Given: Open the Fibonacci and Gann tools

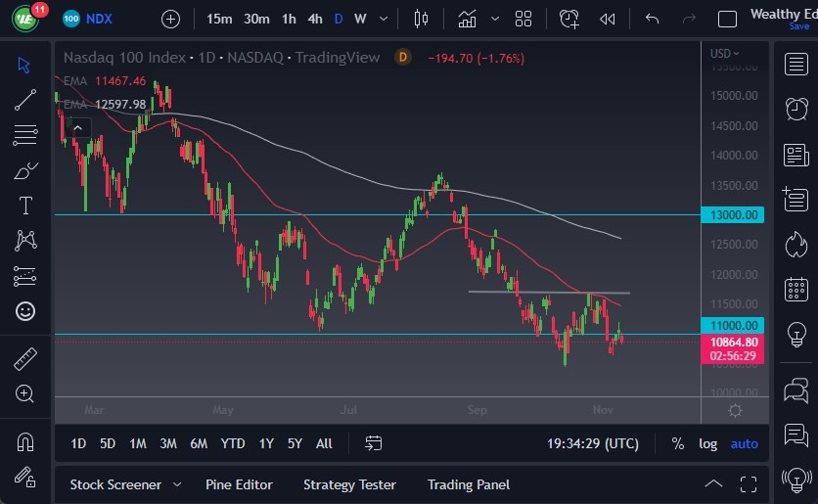Looking at the screenshot, I should (x=25, y=135).
